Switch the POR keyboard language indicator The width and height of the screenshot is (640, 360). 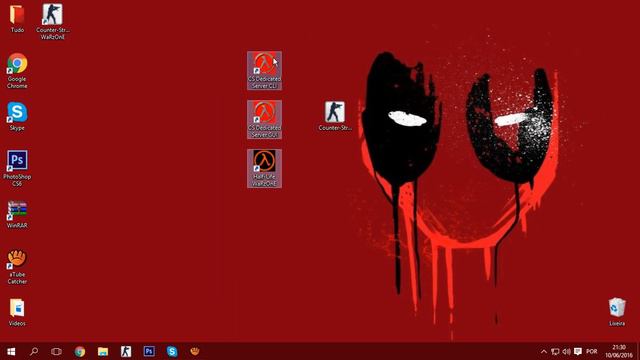(591, 351)
